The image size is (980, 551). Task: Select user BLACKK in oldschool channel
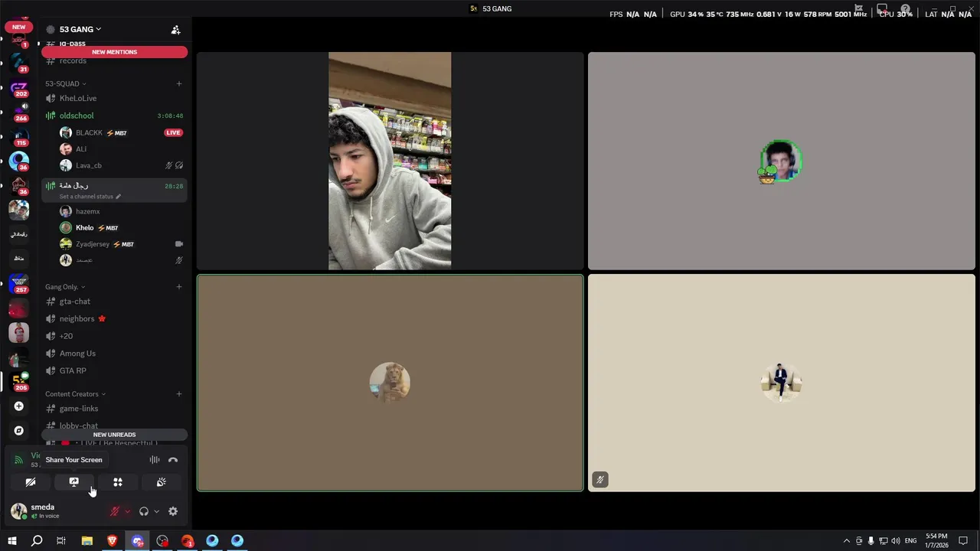(121, 132)
